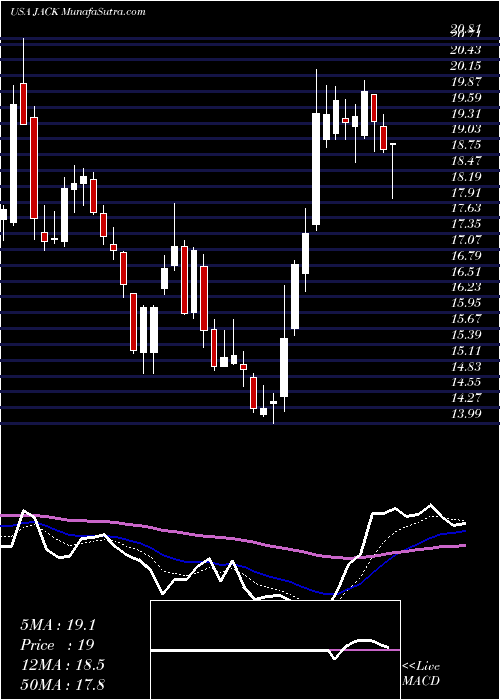Click the 15.39 price axis label
The width and height of the screenshot is (500, 700).
pyautogui.click(x=465, y=335)
